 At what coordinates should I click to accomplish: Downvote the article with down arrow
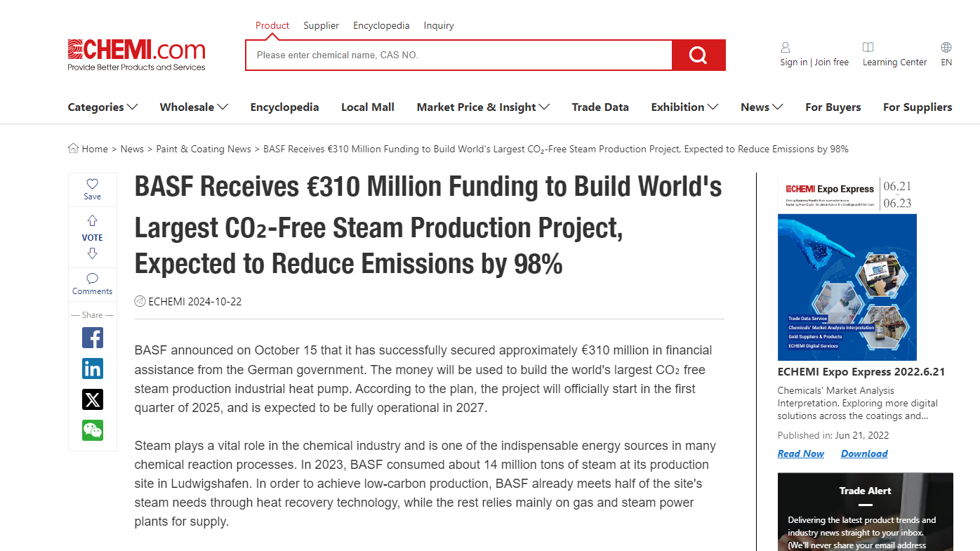[x=92, y=253]
